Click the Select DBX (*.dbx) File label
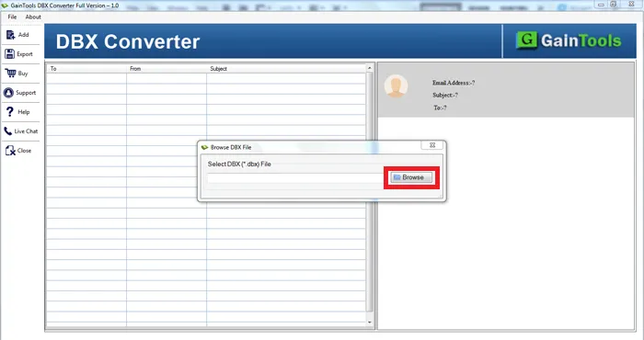Image resolution: width=644 pixels, height=340 pixels. pos(239,164)
